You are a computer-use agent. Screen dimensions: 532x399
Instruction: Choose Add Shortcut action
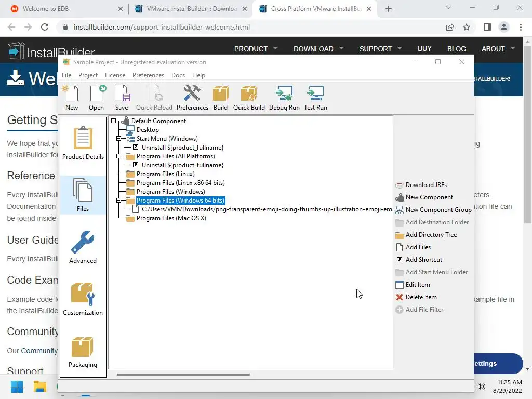(x=419, y=260)
